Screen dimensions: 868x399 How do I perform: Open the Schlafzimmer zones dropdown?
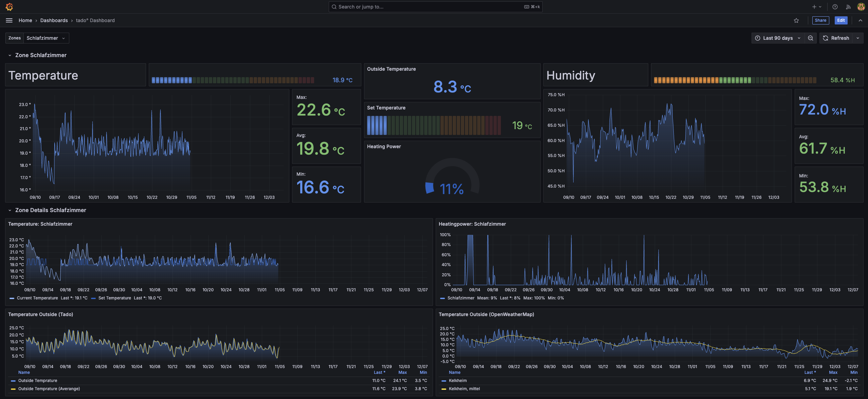pyautogui.click(x=46, y=38)
